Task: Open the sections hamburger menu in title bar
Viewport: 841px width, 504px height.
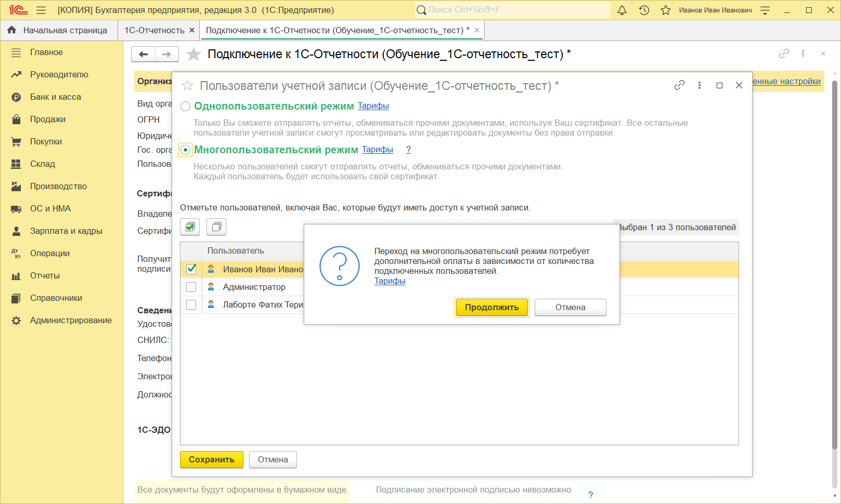Action: (41, 10)
